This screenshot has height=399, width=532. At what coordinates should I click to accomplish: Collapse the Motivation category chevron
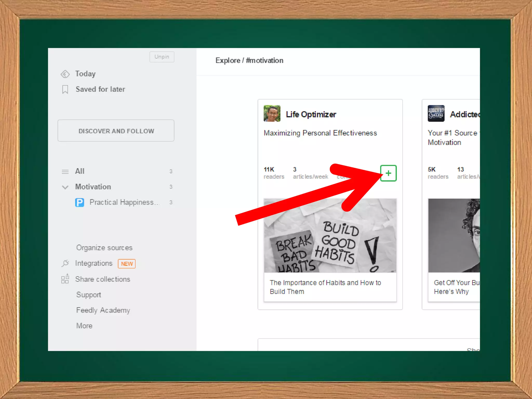(65, 187)
